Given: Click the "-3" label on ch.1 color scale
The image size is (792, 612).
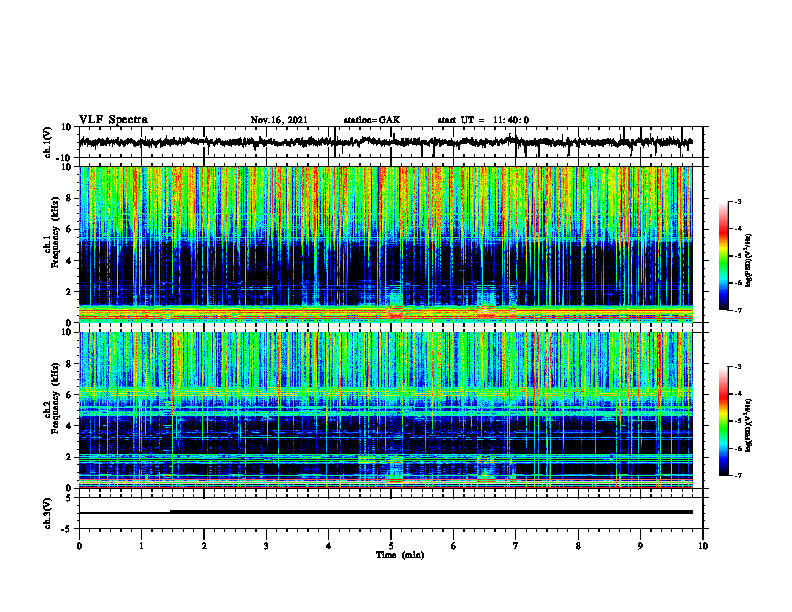Looking at the screenshot, I should pos(738,202).
